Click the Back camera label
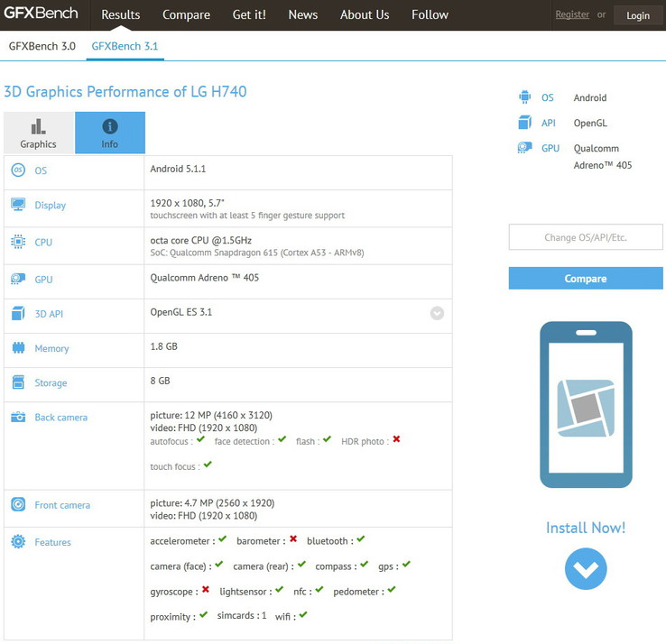 (x=61, y=418)
